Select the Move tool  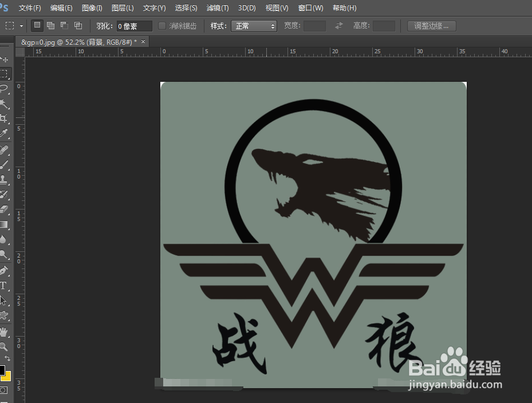click(5, 60)
